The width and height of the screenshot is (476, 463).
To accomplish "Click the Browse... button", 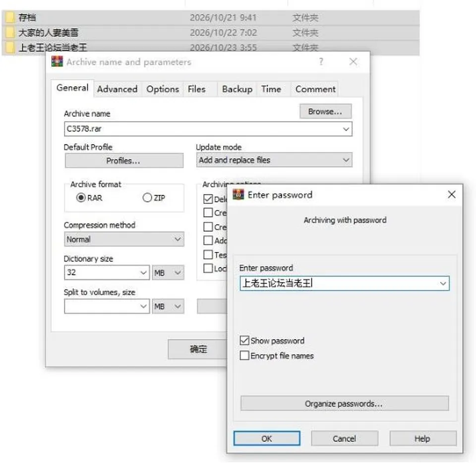I will coord(325,112).
